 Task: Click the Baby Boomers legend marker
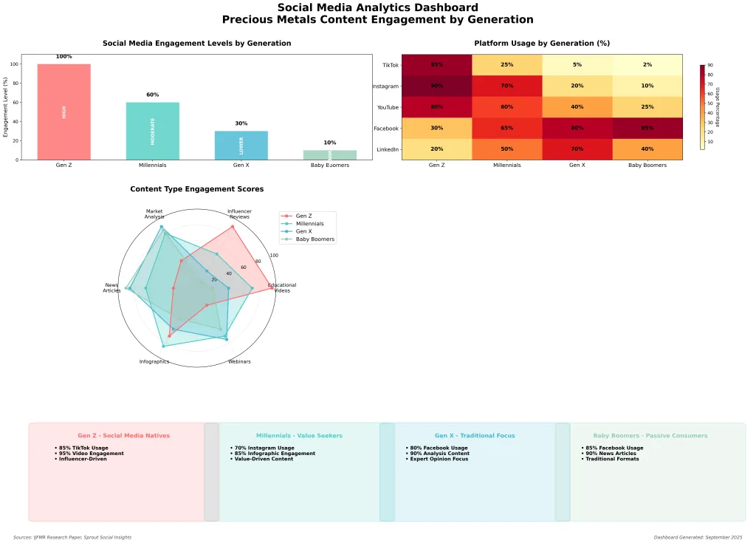tap(287, 239)
